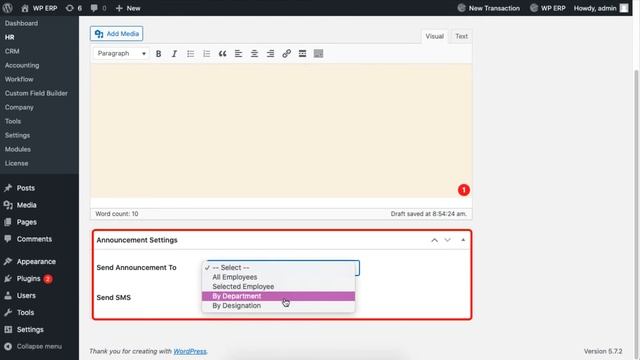This screenshot has width=640, height=360.
Task: Open the Accounting submenu item
Action: (22, 65)
